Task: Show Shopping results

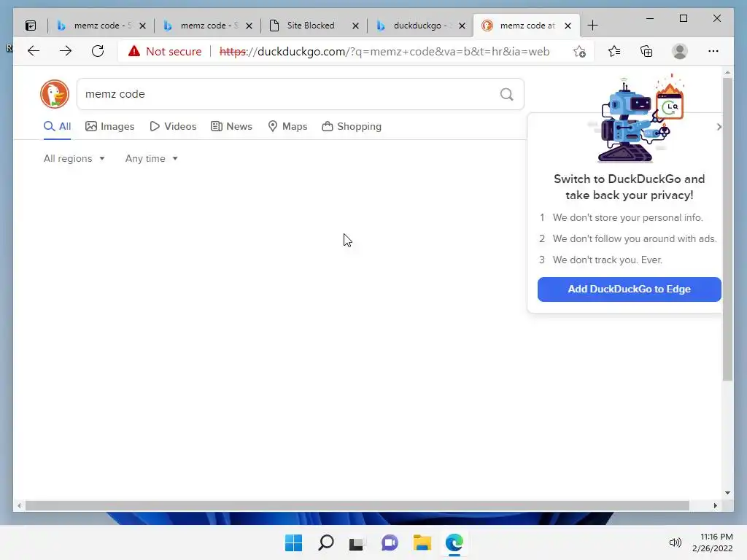Action: point(352,126)
